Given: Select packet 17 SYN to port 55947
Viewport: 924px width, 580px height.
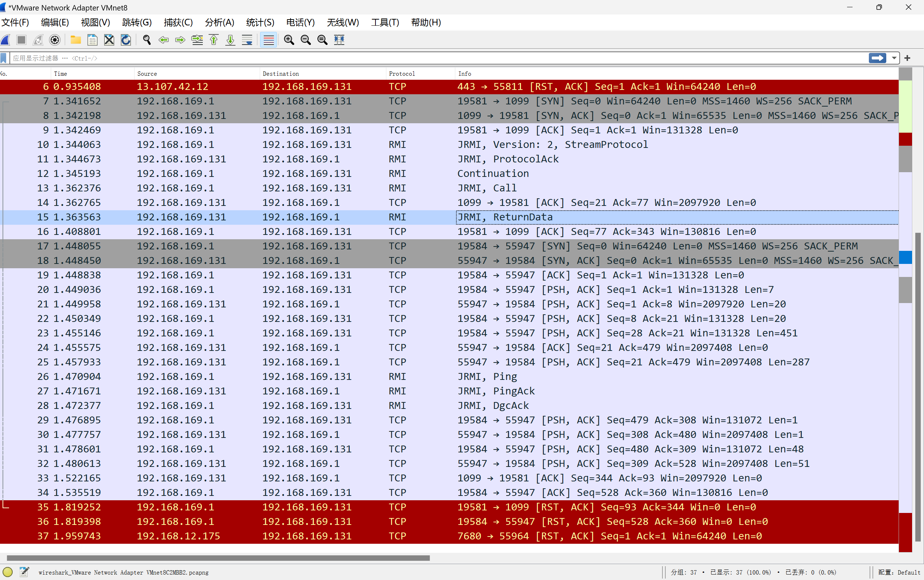Looking at the screenshot, I should tap(449, 246).
